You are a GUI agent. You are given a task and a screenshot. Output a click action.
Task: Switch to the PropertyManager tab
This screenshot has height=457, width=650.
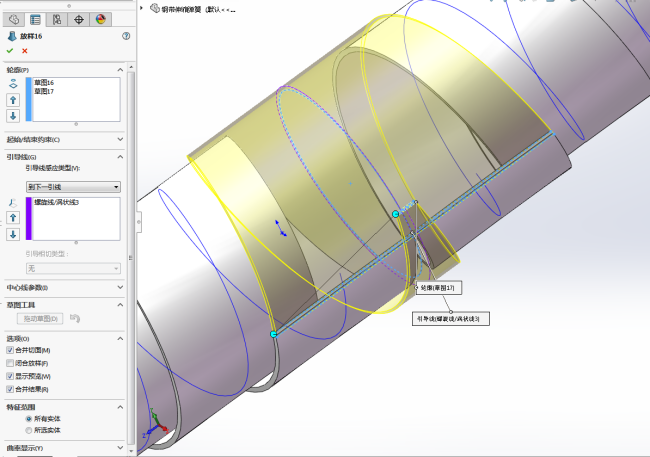35,19
